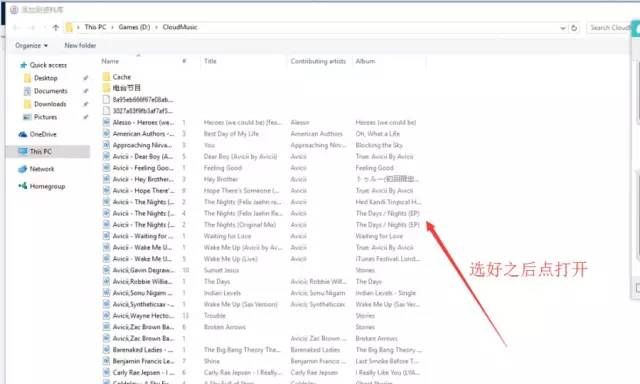Viewport: 640px width, 384px height.
Task: Click the New folder button
Action: [x=80, y=45]
